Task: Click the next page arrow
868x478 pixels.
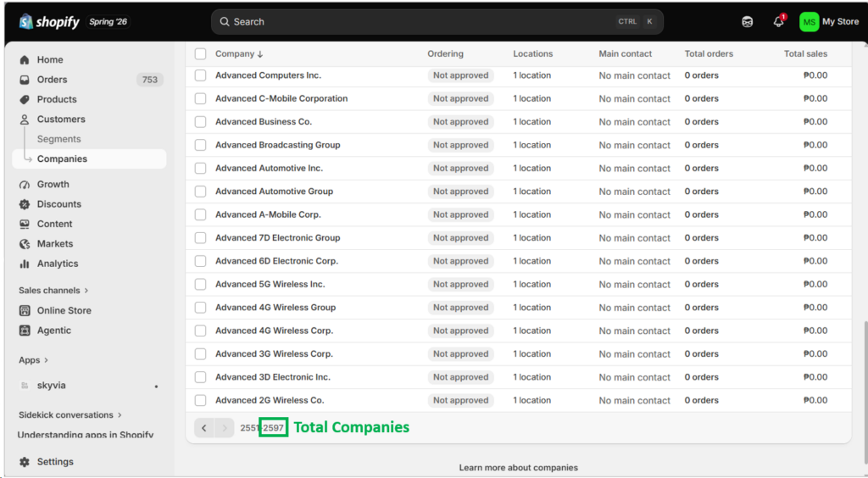Action: (x=224, y=428)
